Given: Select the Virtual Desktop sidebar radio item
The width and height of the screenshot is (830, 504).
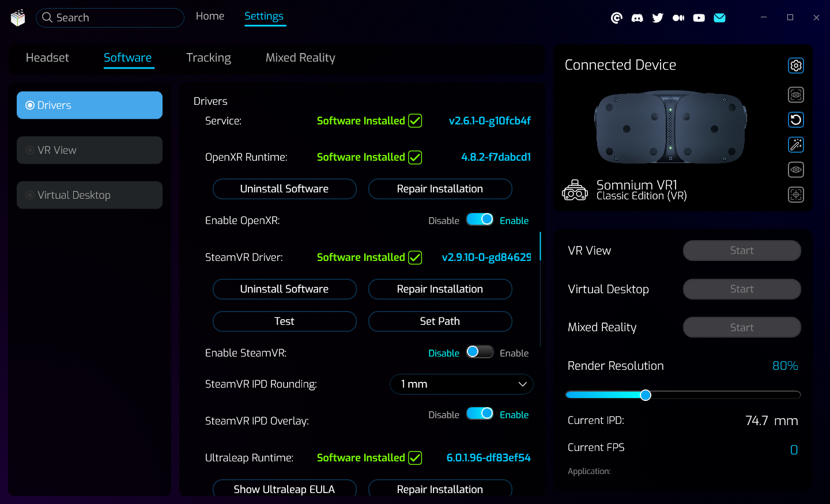Looking at the screenshot, I should pos(89,195).
